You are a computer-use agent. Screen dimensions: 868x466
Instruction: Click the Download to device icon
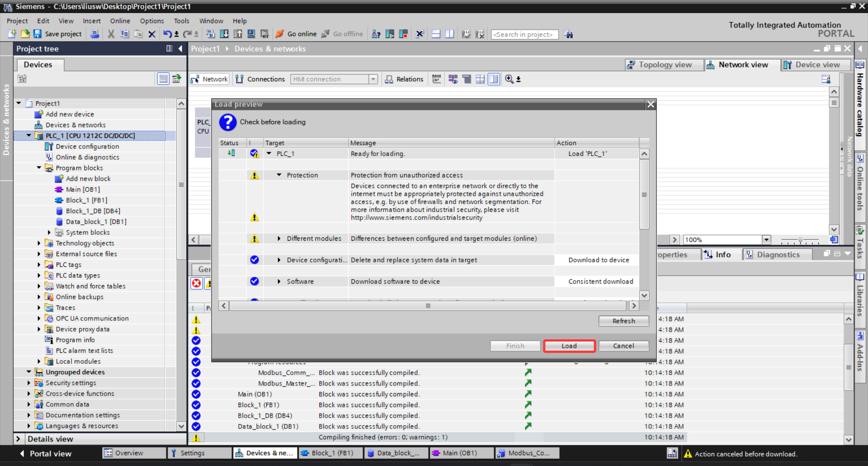pos(224,34)
